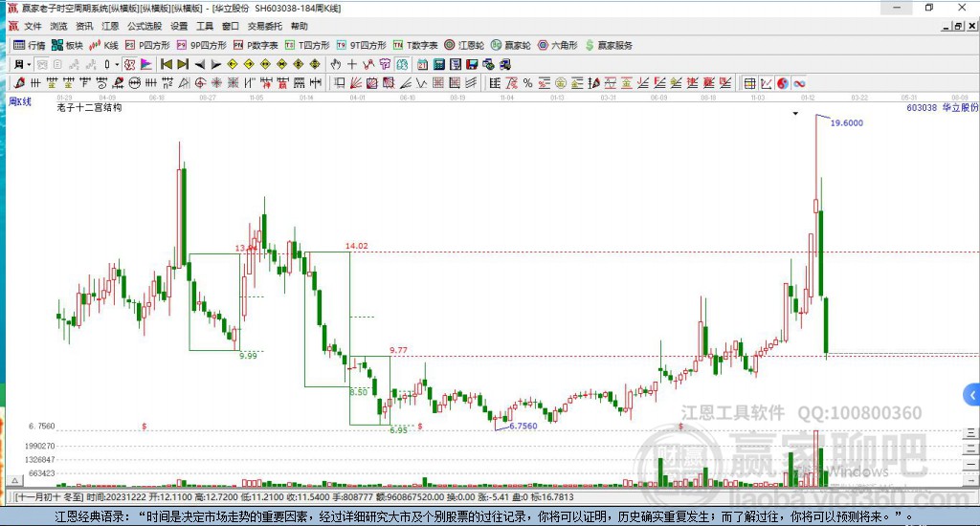Image resolution: width=980 pixels, height=526 pixels.
Task: Step chart right with black right arrow
Action: click(216, 64)
